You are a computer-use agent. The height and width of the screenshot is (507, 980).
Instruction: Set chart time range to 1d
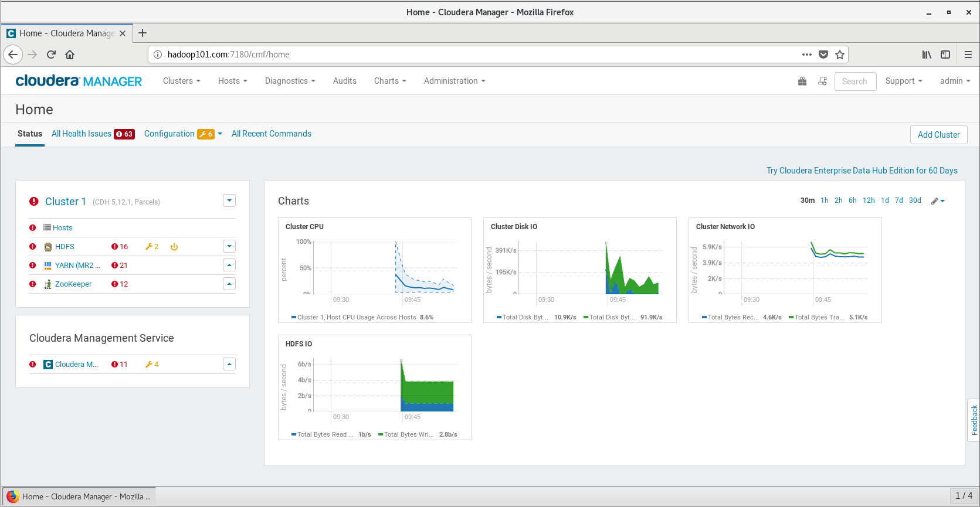[x=885, y=200]
